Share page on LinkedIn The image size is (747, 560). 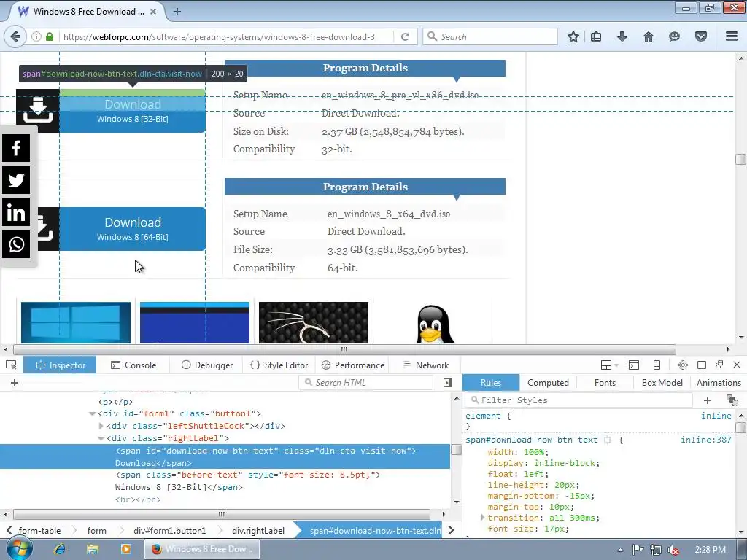16,212
